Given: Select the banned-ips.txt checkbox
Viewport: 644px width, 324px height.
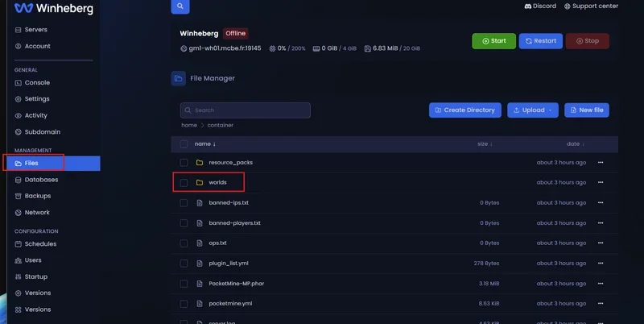Looking at the screenshot, I should coord(184,203).
